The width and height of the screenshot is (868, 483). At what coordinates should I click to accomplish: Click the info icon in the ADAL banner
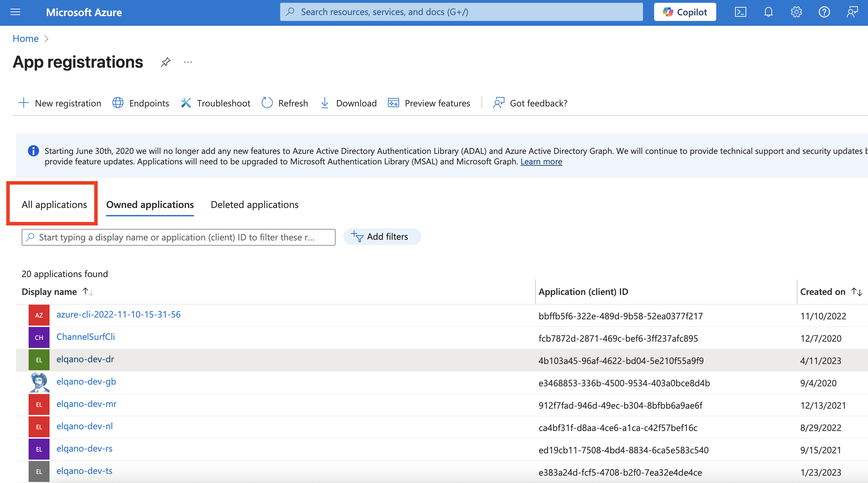point(33,151)
